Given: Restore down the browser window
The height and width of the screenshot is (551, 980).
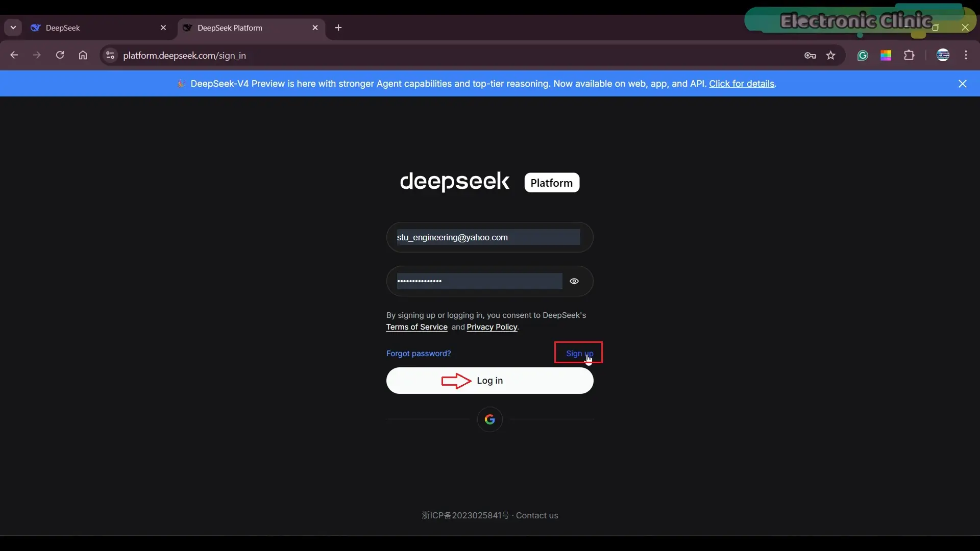Looking at the screenshot, I should 936,28.
